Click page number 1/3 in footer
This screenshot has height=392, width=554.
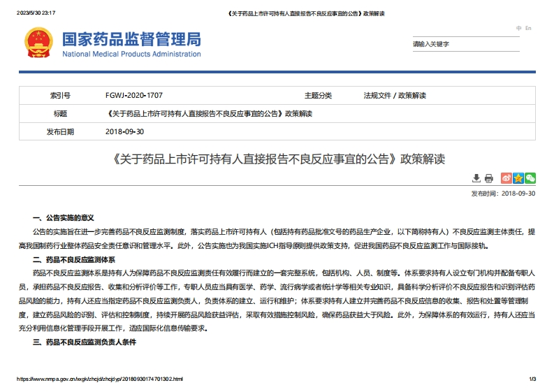click(532, 379)
